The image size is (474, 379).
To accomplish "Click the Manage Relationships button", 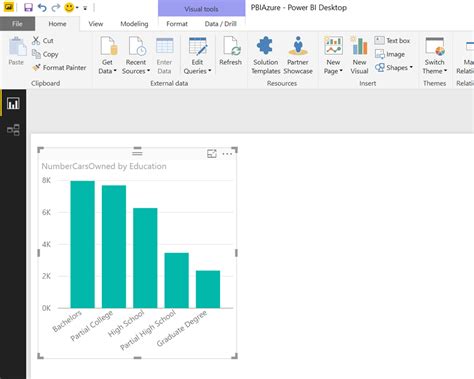I will [465, 56].
